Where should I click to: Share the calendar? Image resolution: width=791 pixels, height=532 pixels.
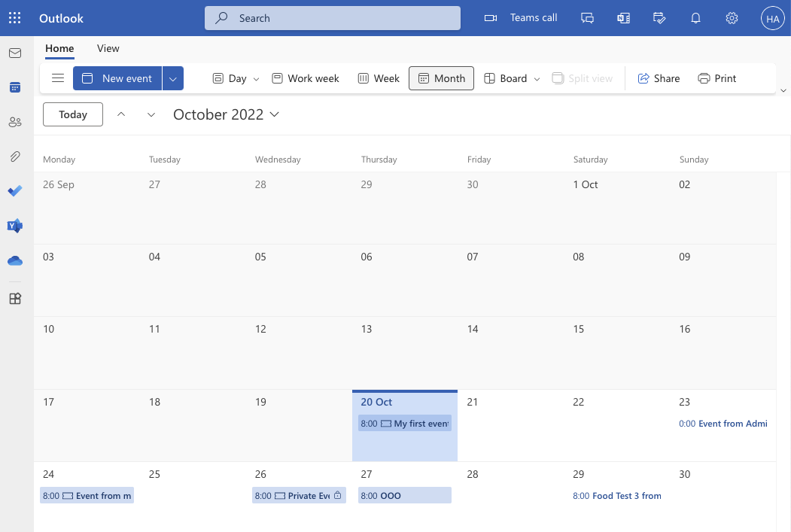tap(659, 78)
